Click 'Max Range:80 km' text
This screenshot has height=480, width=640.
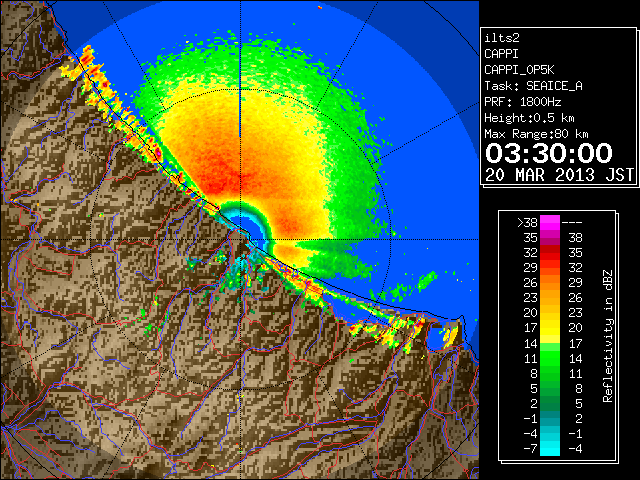click(x=536, y=134)
